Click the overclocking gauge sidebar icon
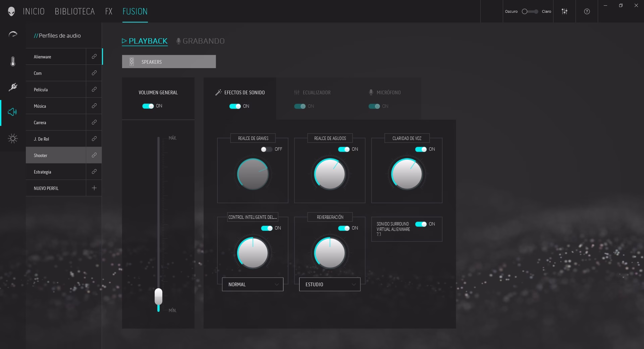This screenshot has width=644, height=349. (13, 34)
